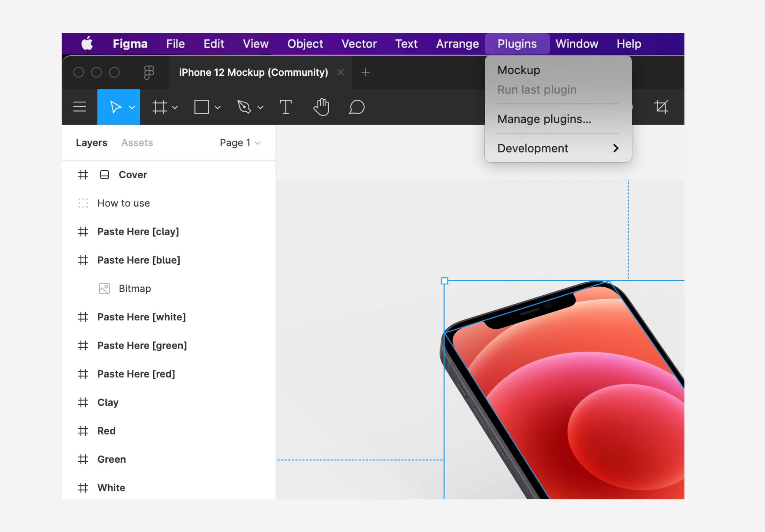
Task: Click the Crop tool icon
Action: 661,107
